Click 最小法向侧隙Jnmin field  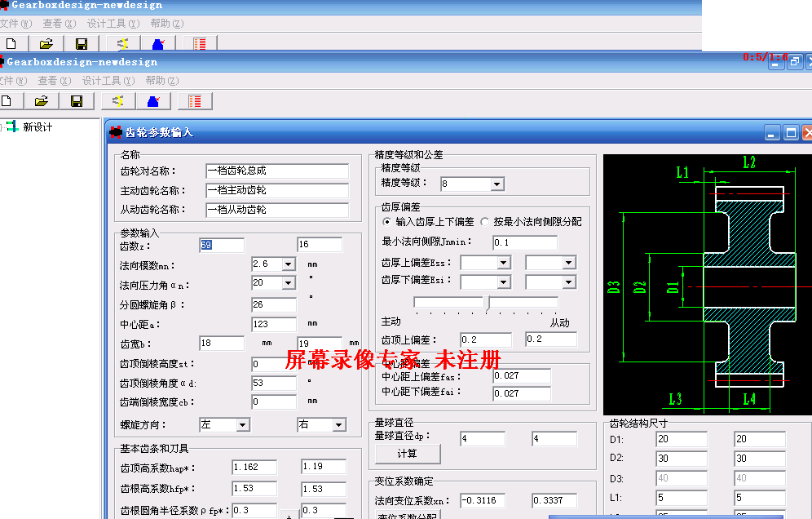tap(525, 242)
